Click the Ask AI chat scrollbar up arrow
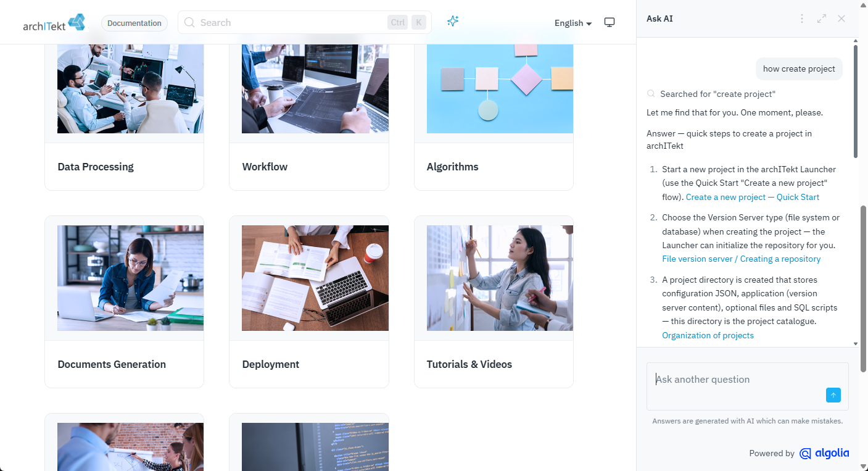The height and width of the screenshot is (471, 868). pos(855,41)
